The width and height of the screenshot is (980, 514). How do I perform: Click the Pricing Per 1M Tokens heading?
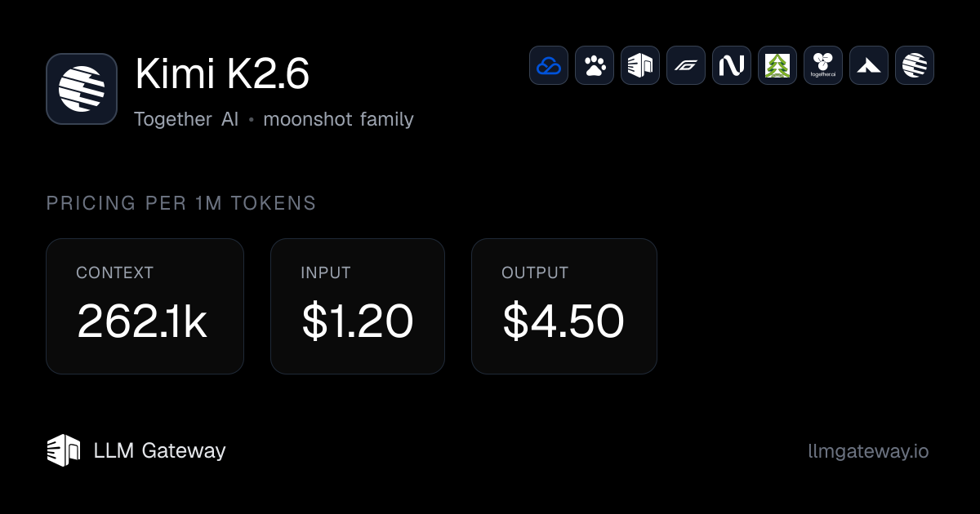[x=181, y=203]
